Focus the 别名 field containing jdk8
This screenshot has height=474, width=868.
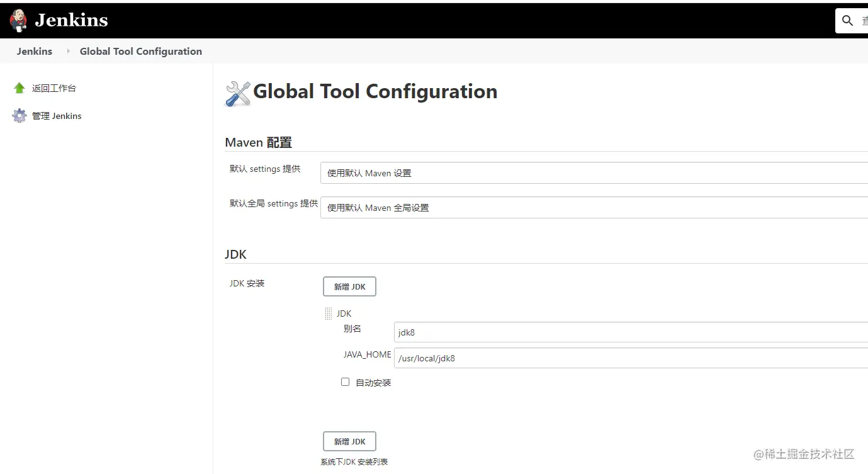click(x=631, y=332)
